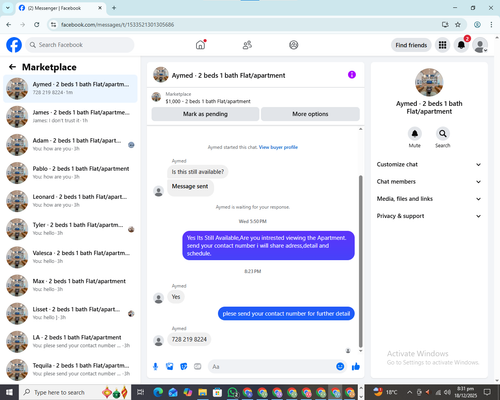Open Lisset conversation in the list

pos(70,313)
